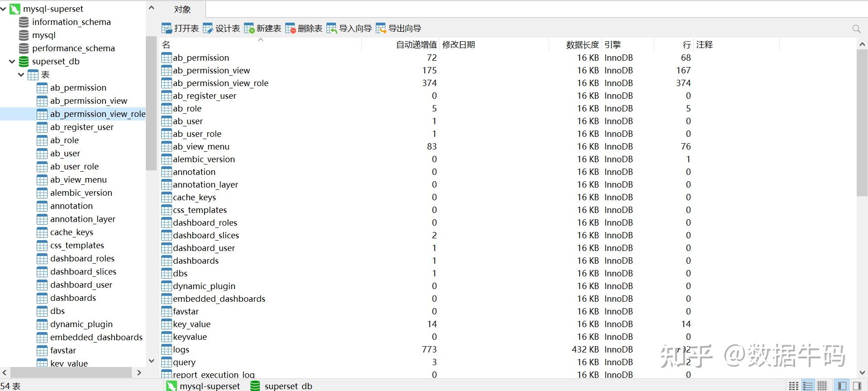Screen dimensions: 868x391
Task: Collapse the mysql-superset connection node
Action: [4, 9]
